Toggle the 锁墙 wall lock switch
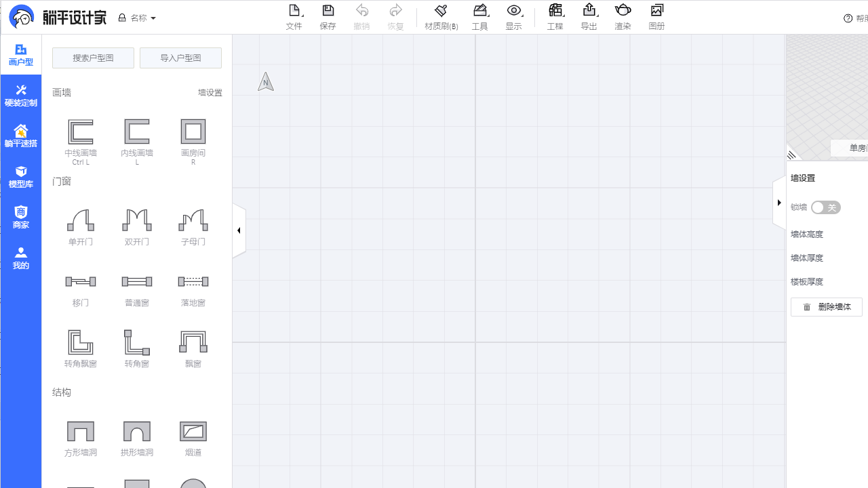 [x=825, y=207]
